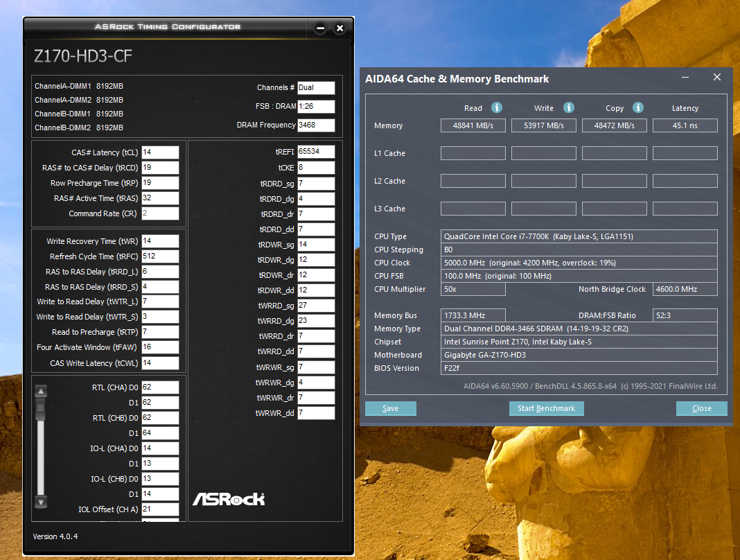Click the FSB : DRAM ratio field
The image size is (740, 560).
coord(316,107)
